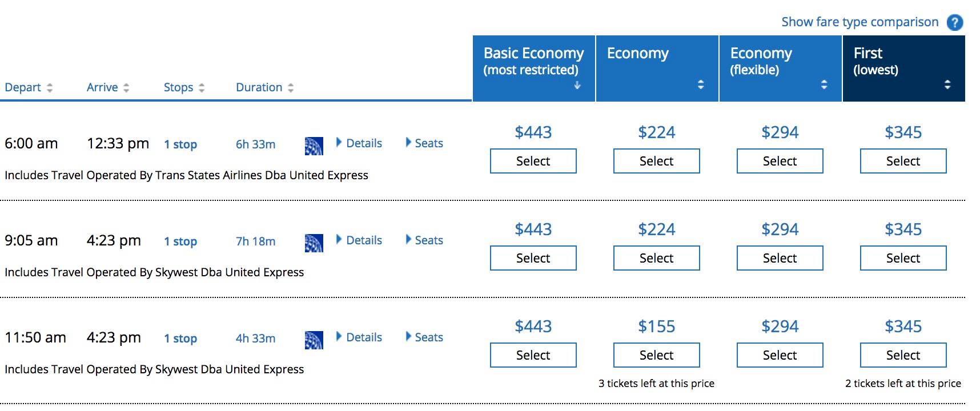
Task: Open Show fare type comparison link
Action: coord(859,22)
